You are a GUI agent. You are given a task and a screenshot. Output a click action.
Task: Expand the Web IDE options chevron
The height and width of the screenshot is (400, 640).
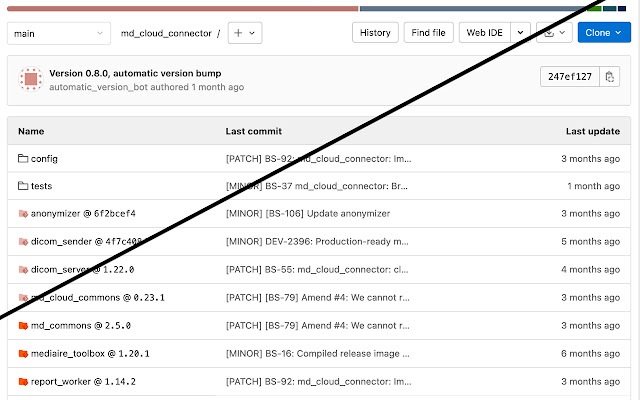(x=520, y=33)
